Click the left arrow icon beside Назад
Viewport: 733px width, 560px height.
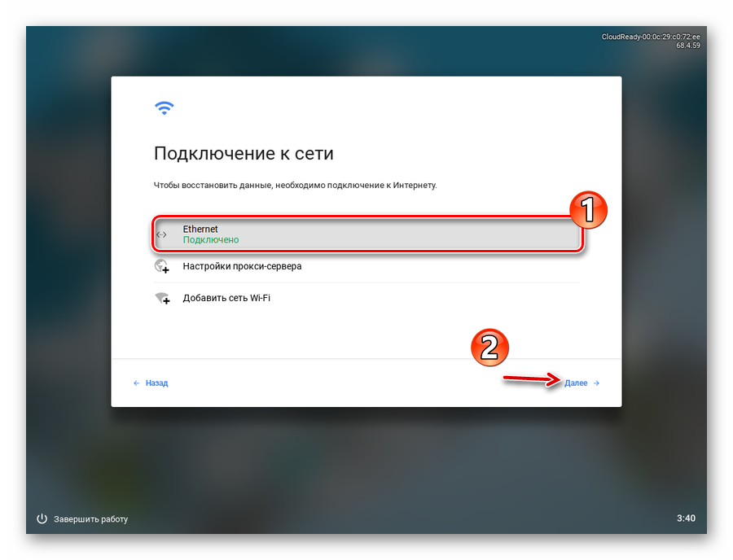(137, 383)
